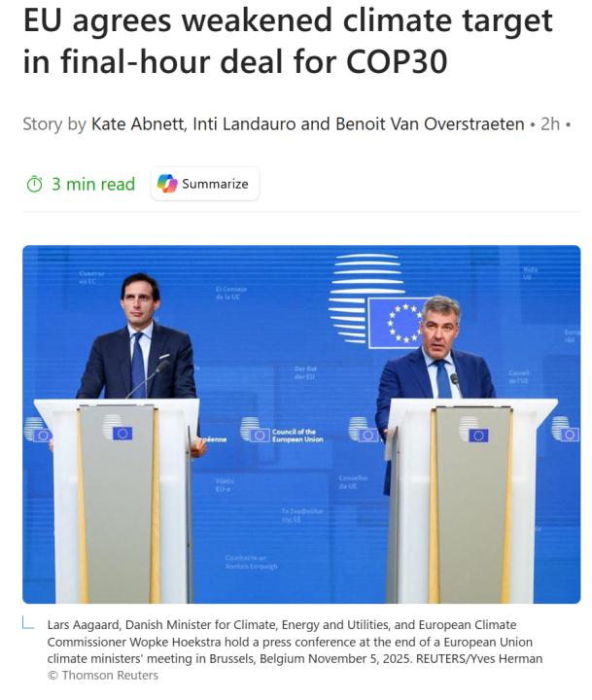Click the Summarize button
The width and height of the screenshot is (592, 700).
click(x=205, y=184)
